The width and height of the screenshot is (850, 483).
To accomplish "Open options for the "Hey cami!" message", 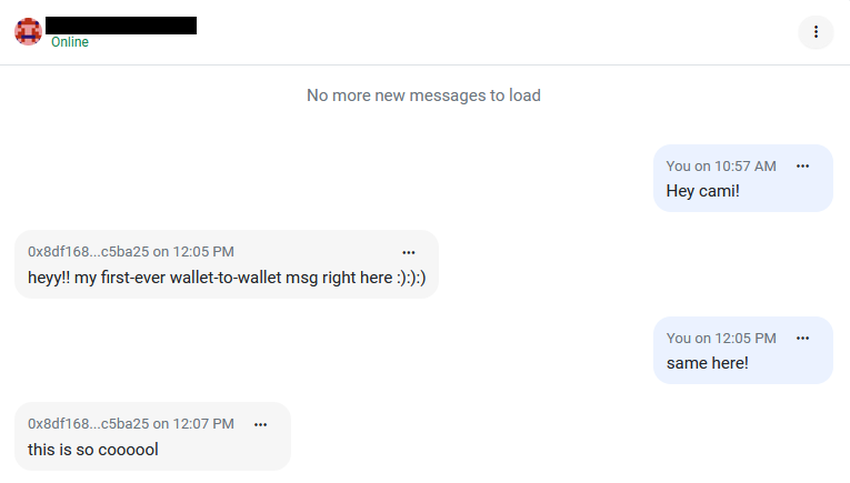I will (802, 166).
